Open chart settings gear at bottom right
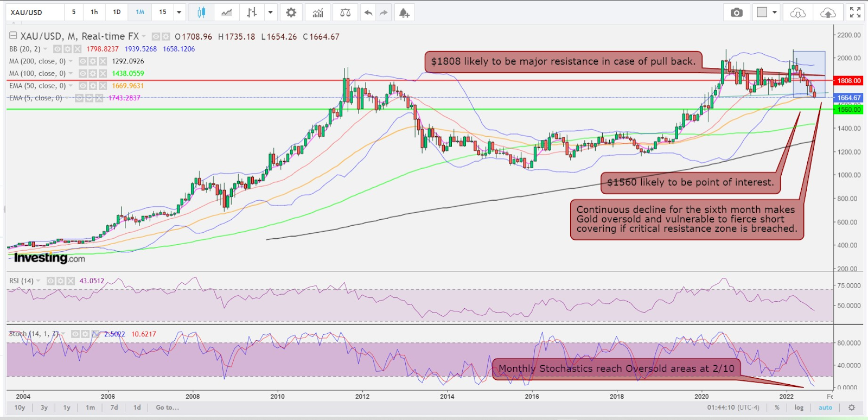This screenshot has height=420, width=868. 852,408
